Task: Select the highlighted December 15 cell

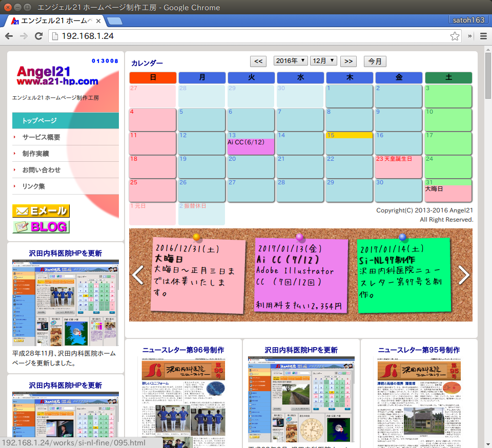Action: (349, 143)
